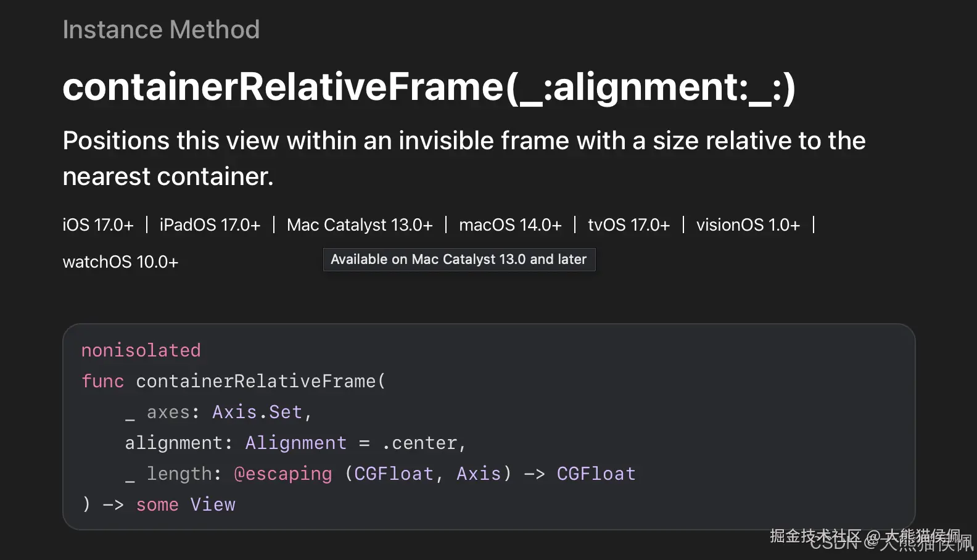
Task: Select the Instance Method eyebrow label
Action: (161, 30)
